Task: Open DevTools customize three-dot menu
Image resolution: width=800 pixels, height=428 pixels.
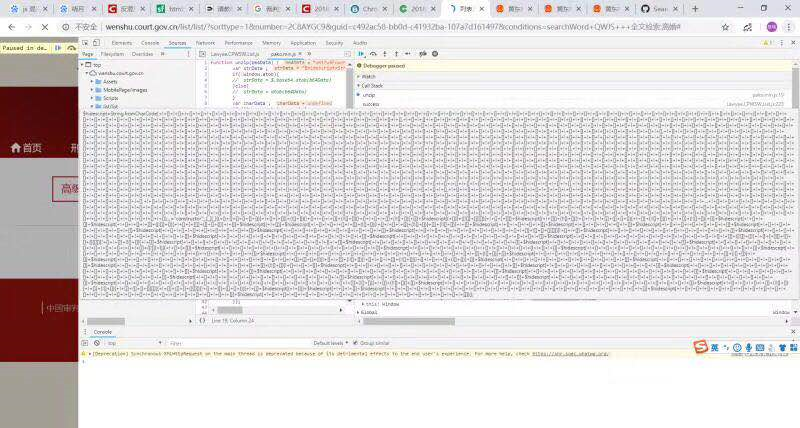Action: (781, 43)
